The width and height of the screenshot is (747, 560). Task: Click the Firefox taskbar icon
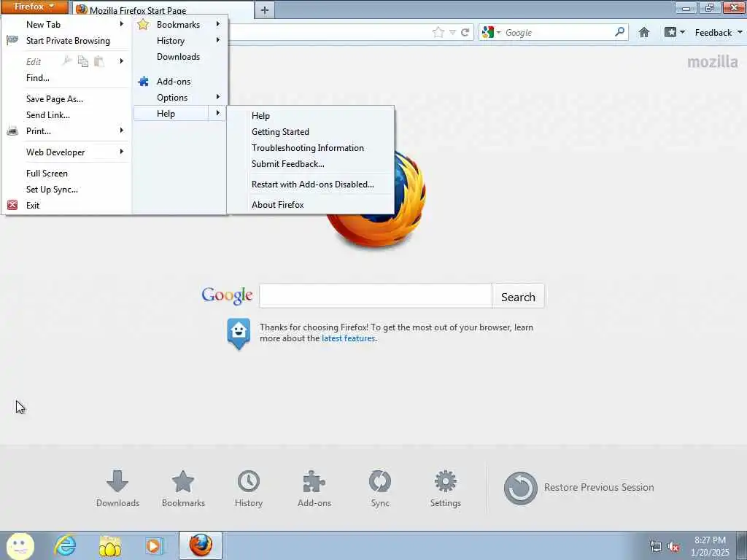point(201,545)
